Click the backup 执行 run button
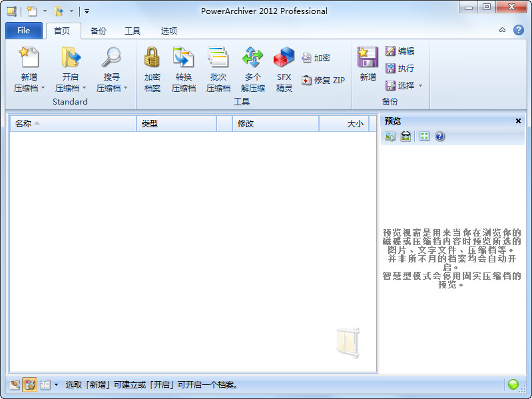This screenshot has width=532, height=399. point(399,68)
